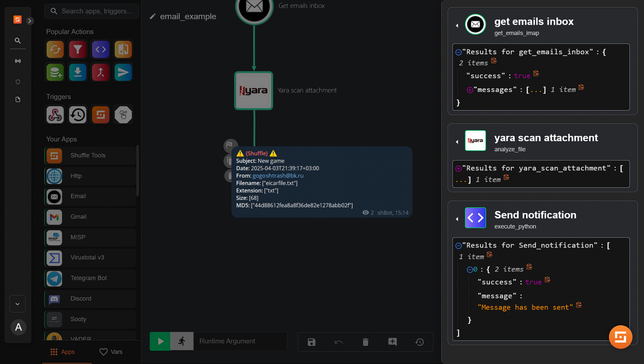Expand the 'Results for yara_scan_attachment' JSON tree
This screenshot has height=364, width=644.
[x=458, y=169]
